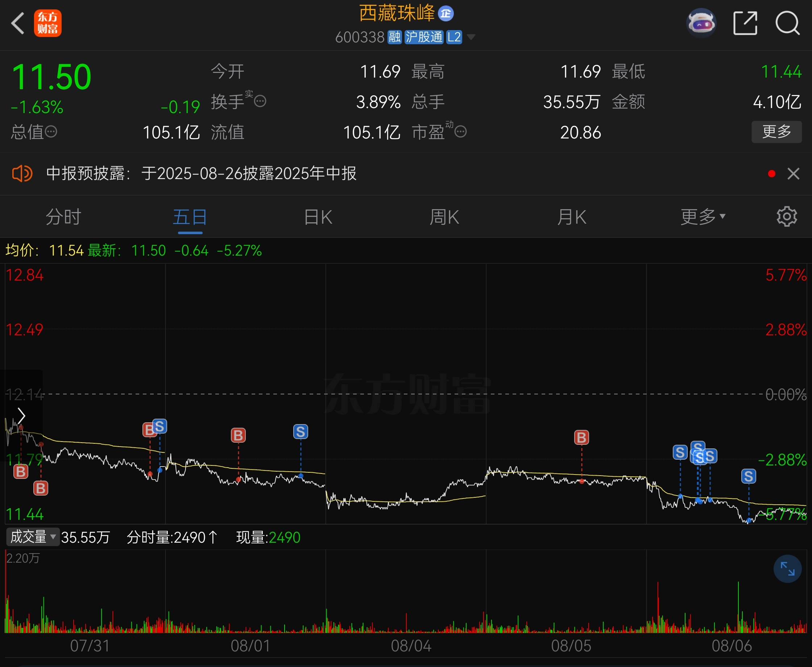Expand the stock code dropdown arrow
Image resolution: width=812 pixels, height=667 pixels.
point(471,37)
